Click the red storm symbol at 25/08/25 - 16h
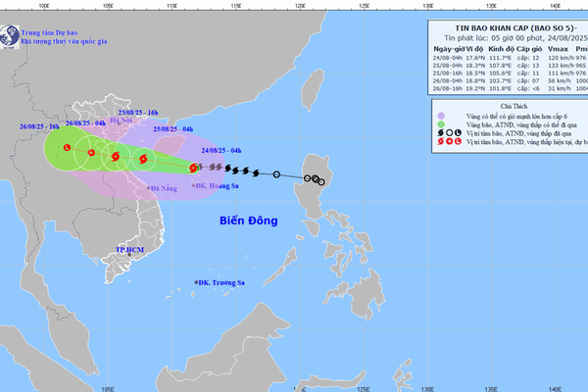This screenshot has height=392, width=588. pyautogui.click(x=116, y=156)
